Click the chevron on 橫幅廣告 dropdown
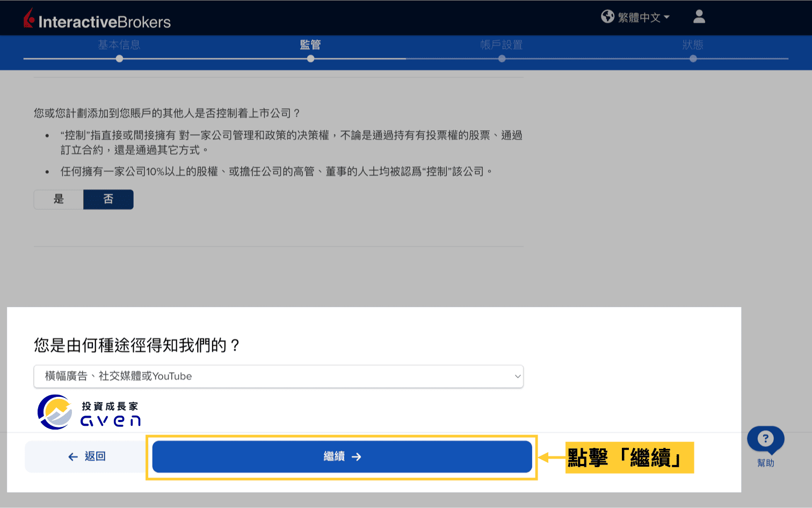This screenshot has width=812, height=508. (517, 376)
